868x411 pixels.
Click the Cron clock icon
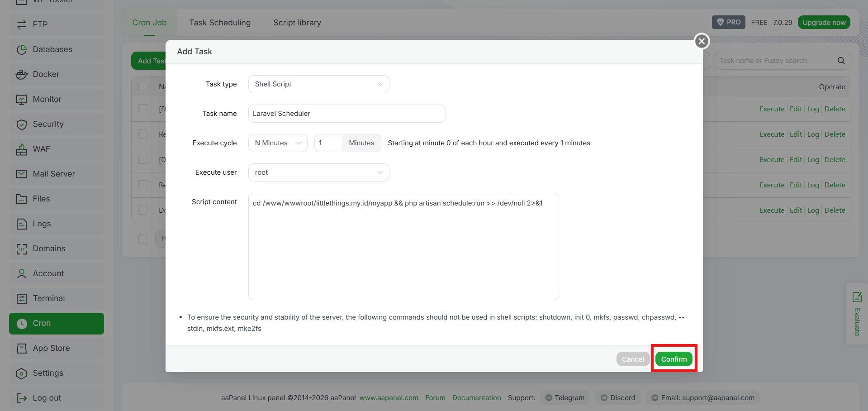[22, 323]
